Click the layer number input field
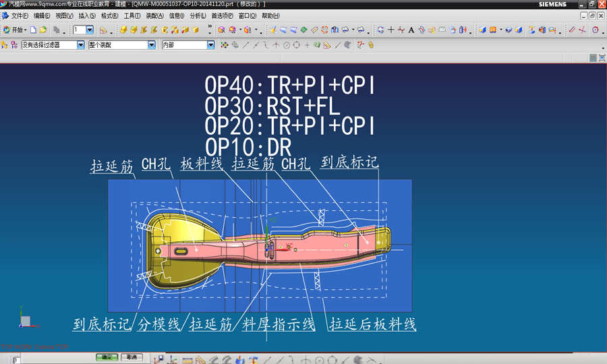Image resolution: width=607 pixels, height=364 pixels. [x=80, y=30]
